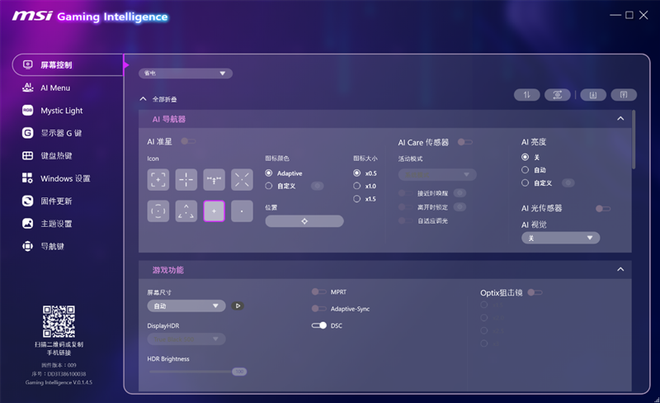Viewport: 660px width, 403px height.
Task: Toggle the 自适应调光 switch
Action: (x=405, y=221)
